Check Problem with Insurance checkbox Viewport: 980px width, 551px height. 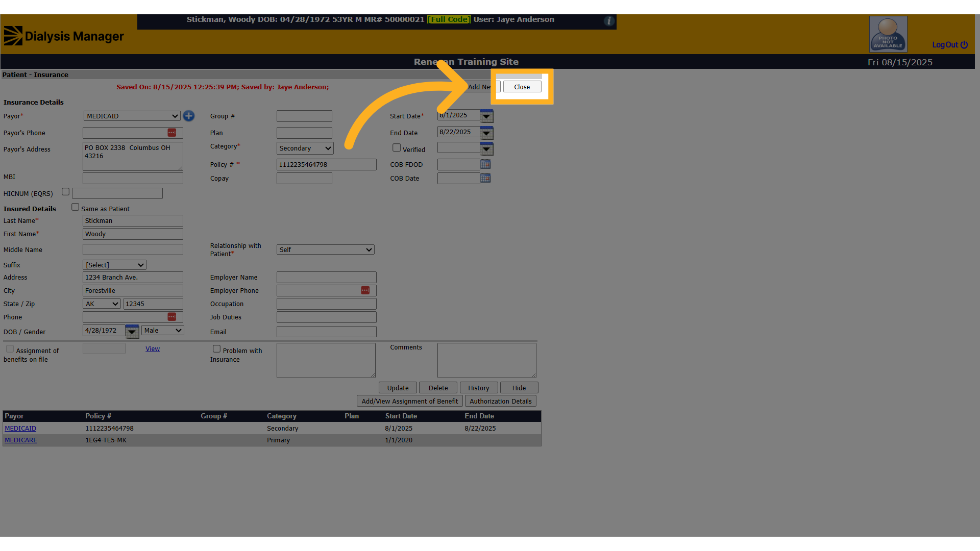[216, 349]
